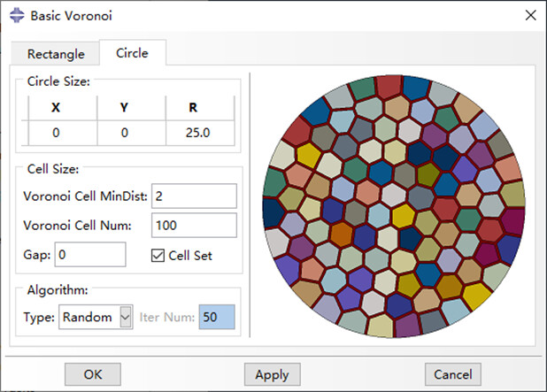
Task: Click the Apply button
Action: [272, 374]
